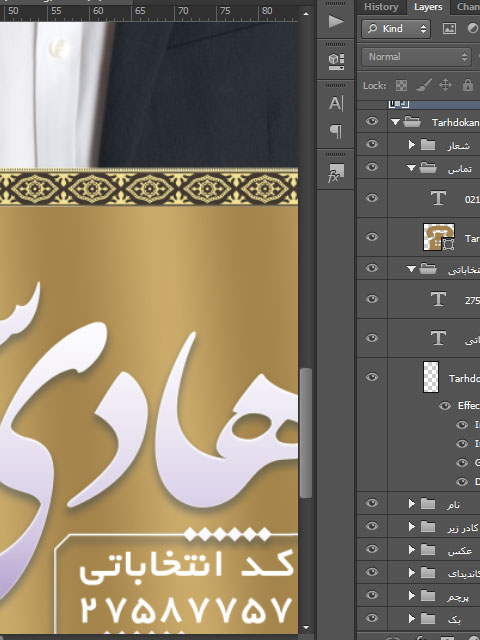Open the Normal blend mode dropdown
Screen dimensions: 480x640
pos(416,57)
